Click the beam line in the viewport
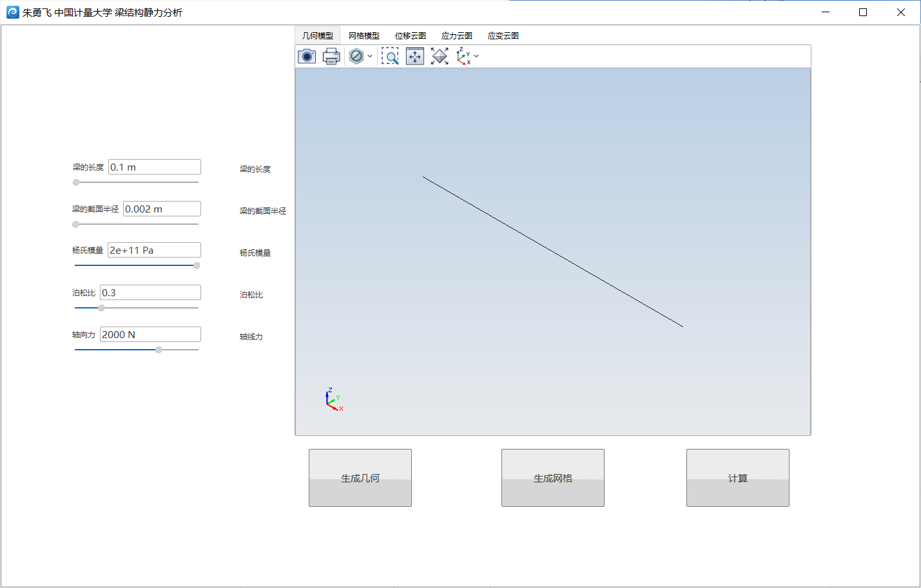921x588 pixels. pyautogui.click(x=553, y=252)
